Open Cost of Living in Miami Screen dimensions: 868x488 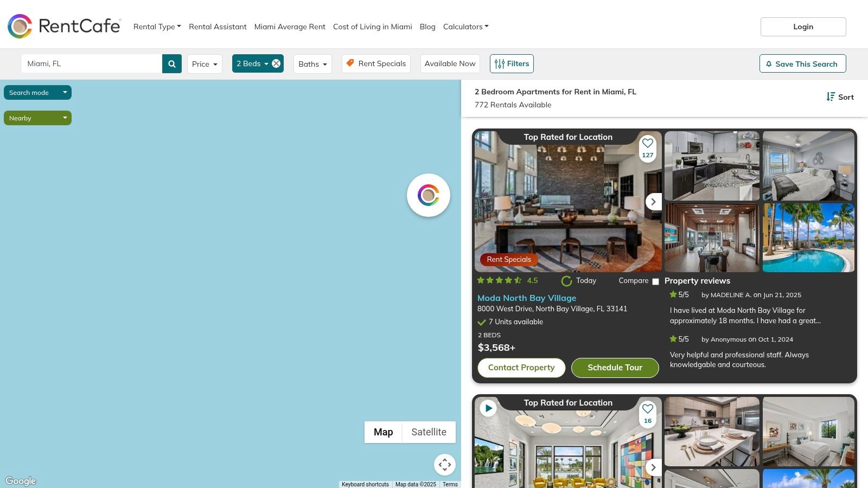pos(373,27)
